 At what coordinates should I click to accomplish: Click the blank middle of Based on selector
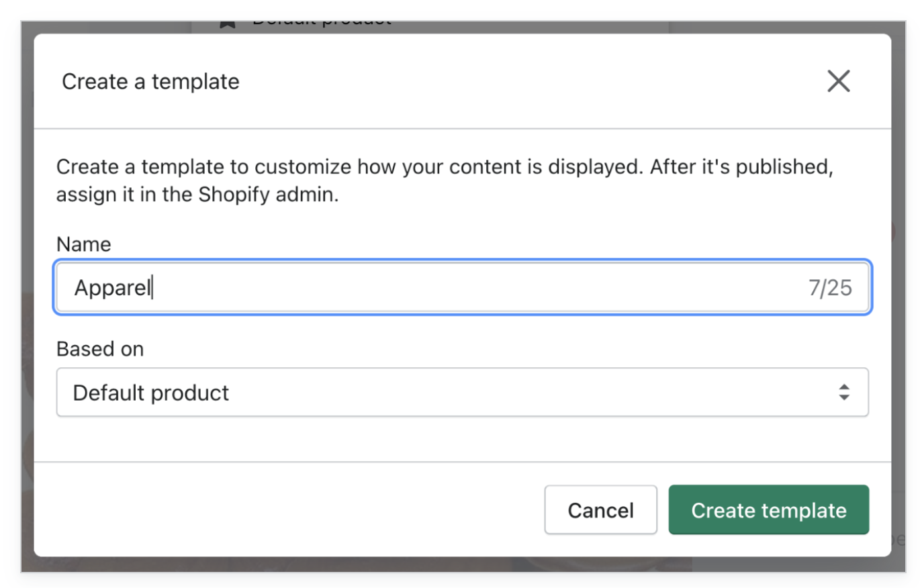coord(504,392)
